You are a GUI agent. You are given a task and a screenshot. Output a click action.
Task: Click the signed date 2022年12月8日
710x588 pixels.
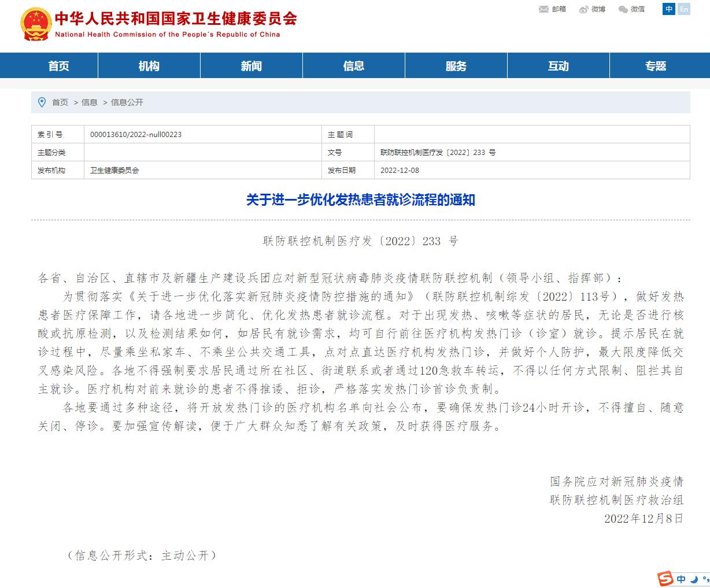tap(644, 518)
